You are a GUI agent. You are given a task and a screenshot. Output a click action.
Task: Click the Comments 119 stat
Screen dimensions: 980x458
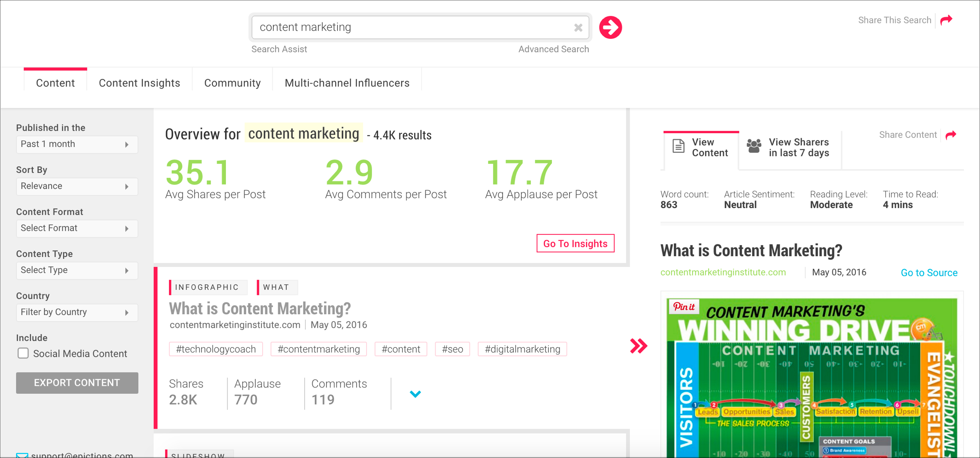pos(339,392)
